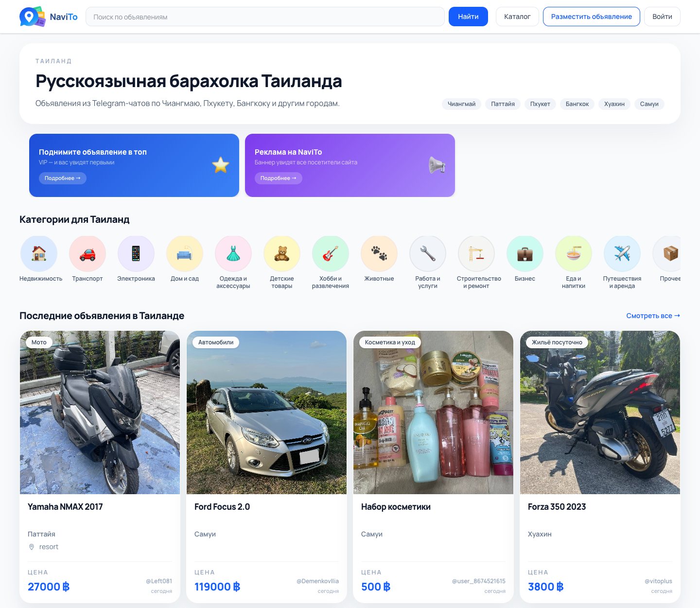The width and height of the screenshot is (700, 608).
Task: Click Разместить объявление button
Action: click(x=592, y=17)
